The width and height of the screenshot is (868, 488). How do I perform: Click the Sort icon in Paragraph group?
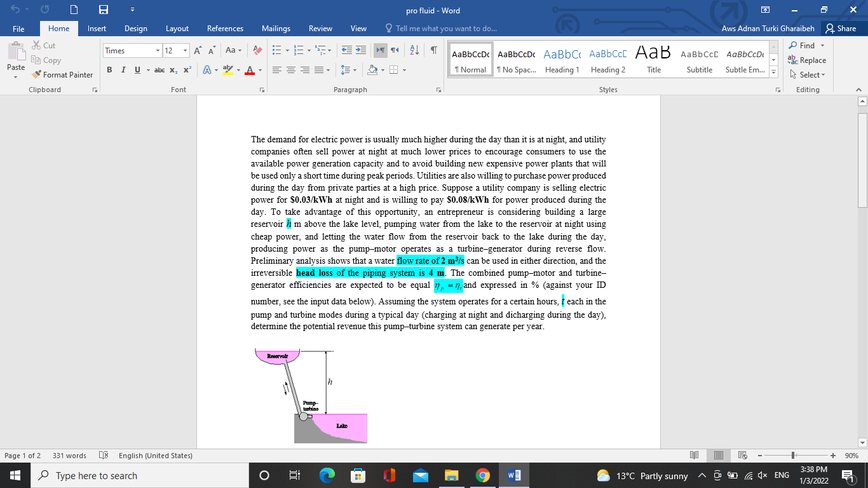pyautogui.click(x=414, y=50)
